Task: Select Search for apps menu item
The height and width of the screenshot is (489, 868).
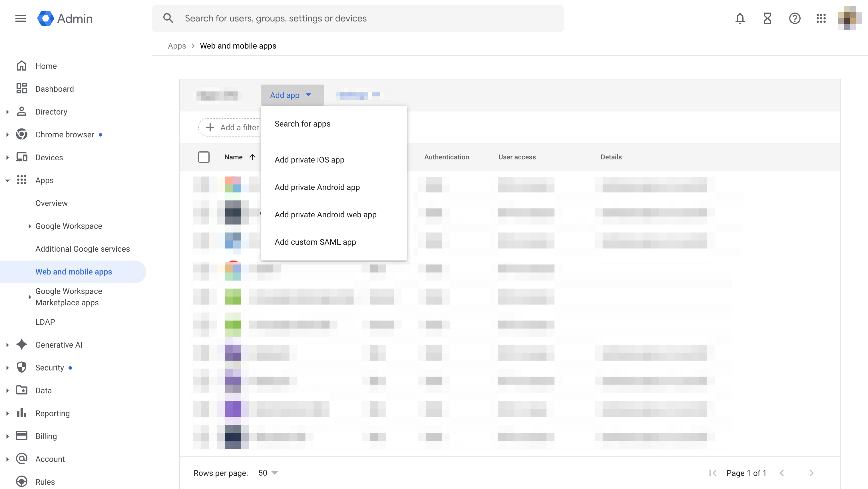Action: 302,124
